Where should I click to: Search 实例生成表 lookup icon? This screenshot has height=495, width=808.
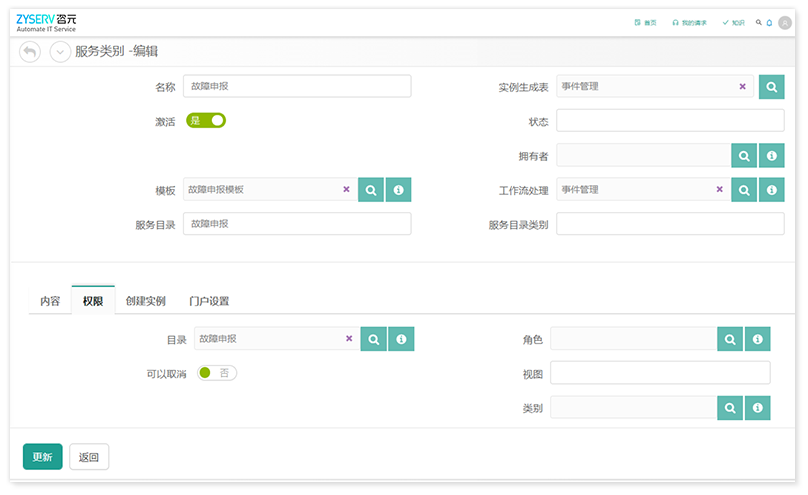(771, 87)
